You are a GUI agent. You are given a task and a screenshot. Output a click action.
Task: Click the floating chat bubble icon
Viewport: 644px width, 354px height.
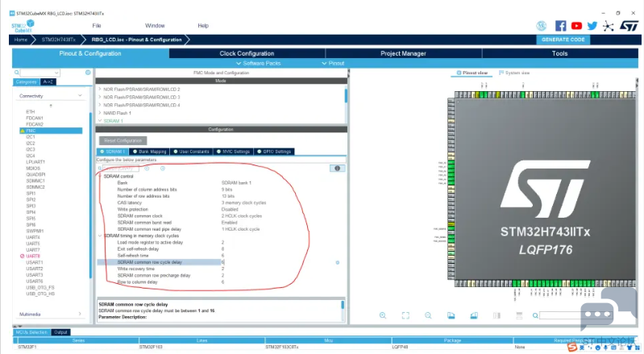[x=609, y=309]
